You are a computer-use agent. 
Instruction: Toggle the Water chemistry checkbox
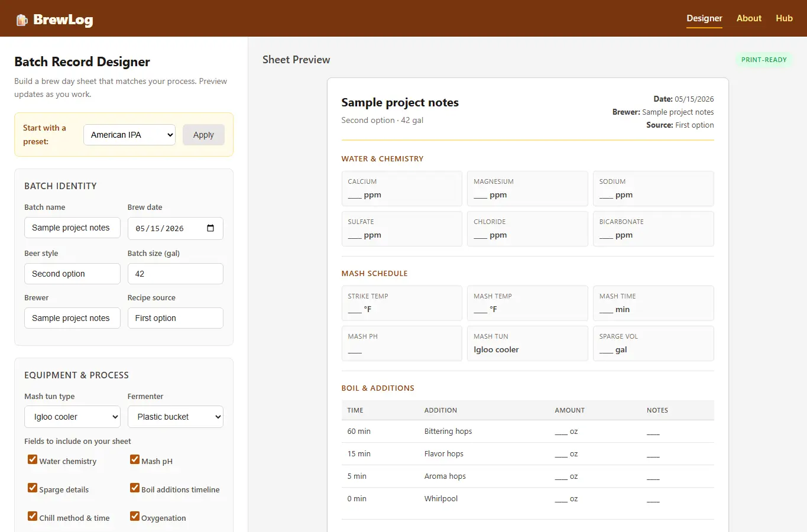coord(33,459)
